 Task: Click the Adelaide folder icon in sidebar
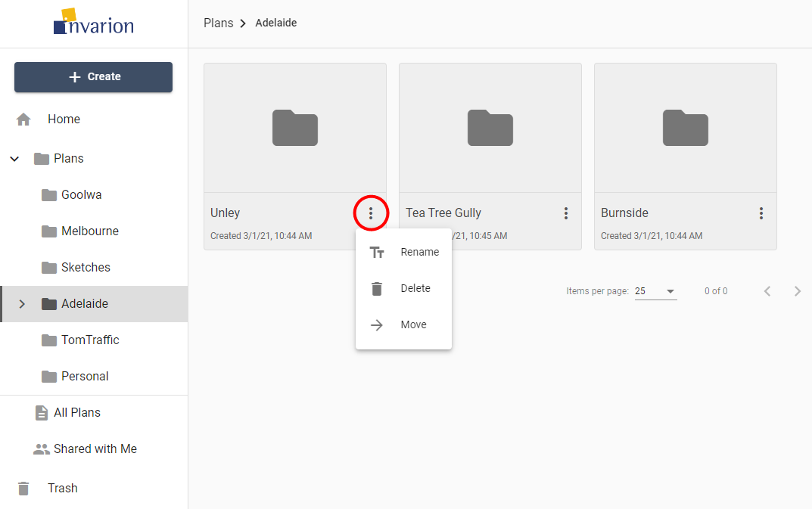pyautogui.click(x=49, y=303)
